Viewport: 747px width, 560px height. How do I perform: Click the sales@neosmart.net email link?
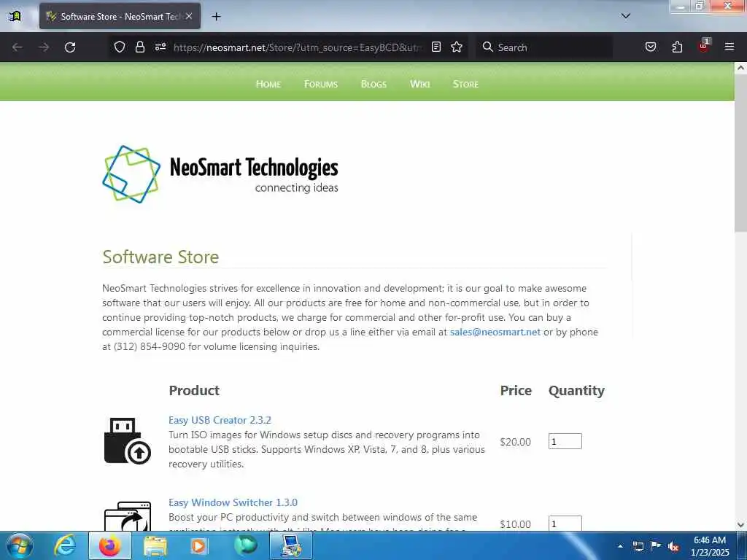click(x=495, y=332)
